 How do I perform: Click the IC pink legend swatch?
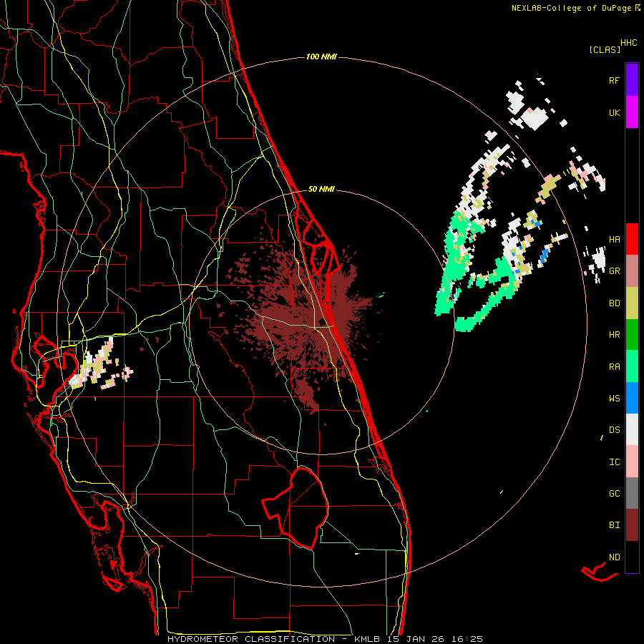pyautogui.click(x=632, y=462)
